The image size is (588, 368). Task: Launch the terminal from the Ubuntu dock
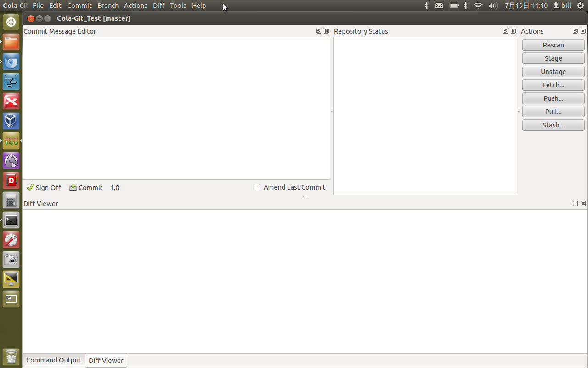[11, 220]
